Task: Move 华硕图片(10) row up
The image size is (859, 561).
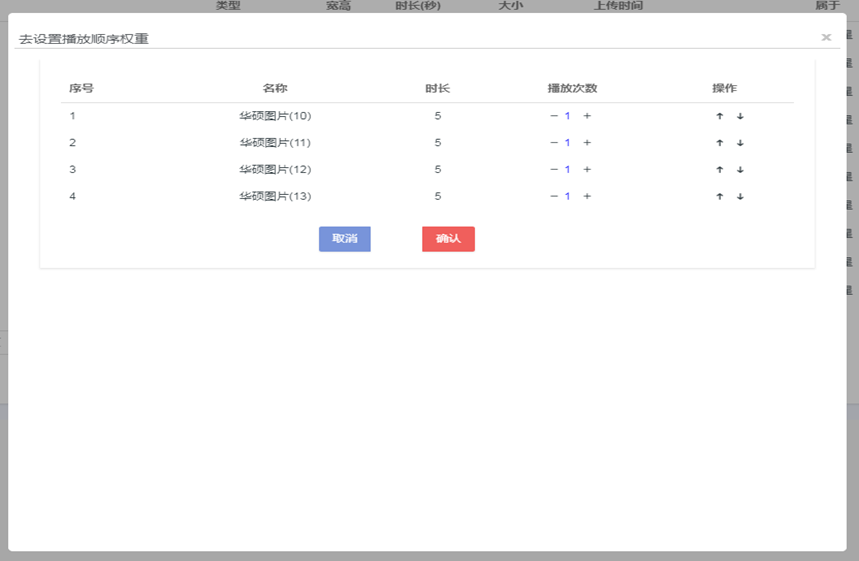Action: 719,116
